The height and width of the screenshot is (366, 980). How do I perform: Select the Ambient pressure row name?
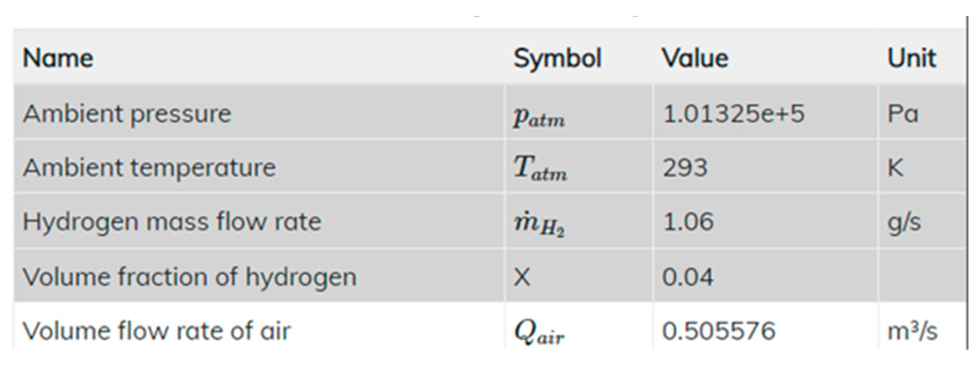coord(127,114)
